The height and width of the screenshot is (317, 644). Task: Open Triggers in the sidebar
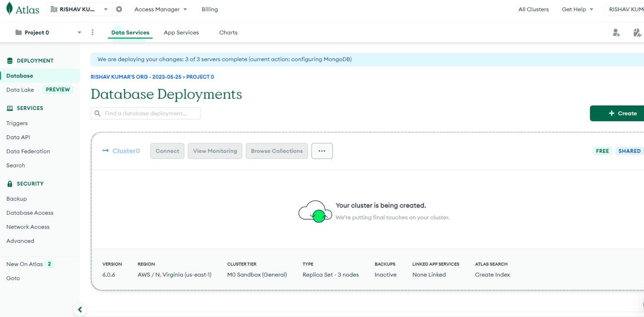pyautogui.click(x=17, y=123)
